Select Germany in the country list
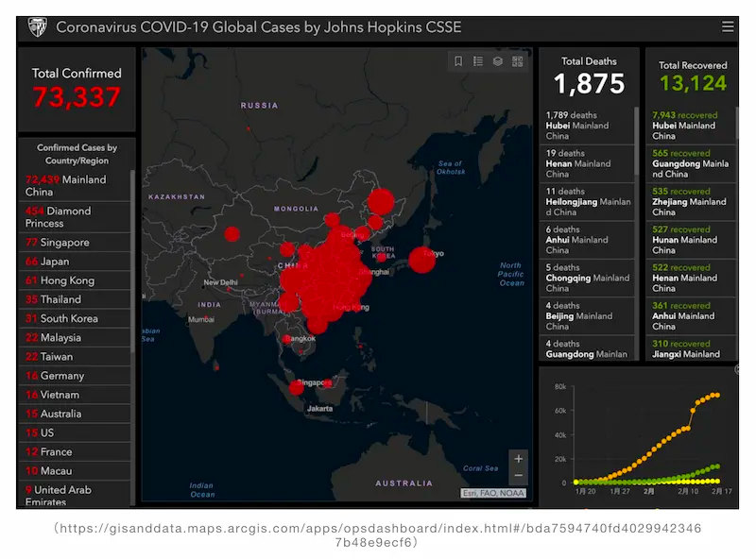 click(x=75, y=376)
